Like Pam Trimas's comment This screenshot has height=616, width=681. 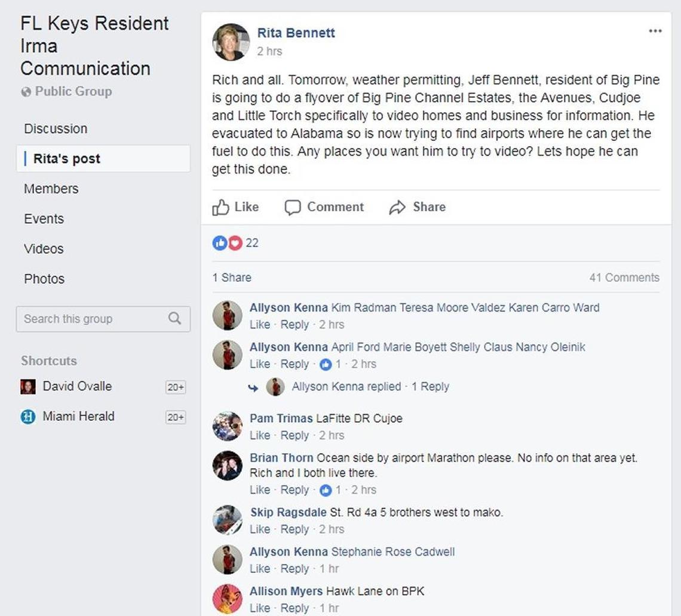(259, 435)
